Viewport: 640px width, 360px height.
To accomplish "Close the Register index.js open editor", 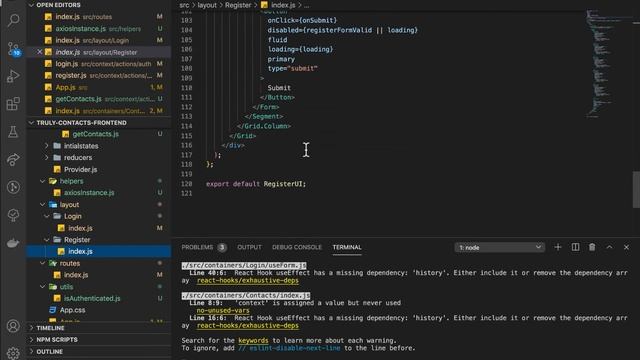I will 40,52.
